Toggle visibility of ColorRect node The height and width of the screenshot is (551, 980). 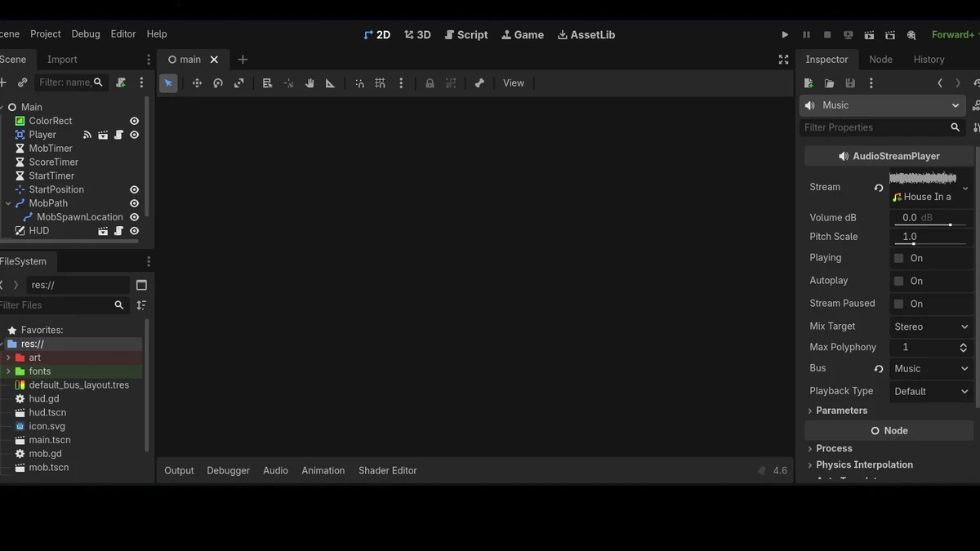click(x=134, y=121)
